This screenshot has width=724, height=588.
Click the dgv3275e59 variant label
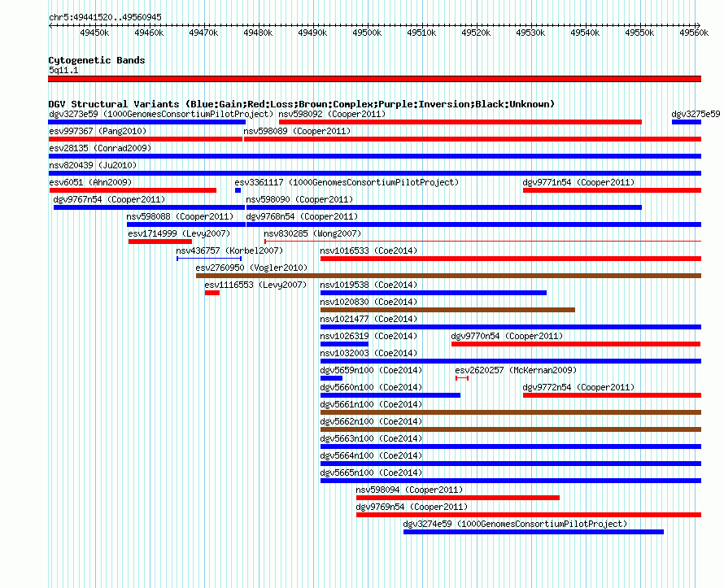(x=696, y=114)
